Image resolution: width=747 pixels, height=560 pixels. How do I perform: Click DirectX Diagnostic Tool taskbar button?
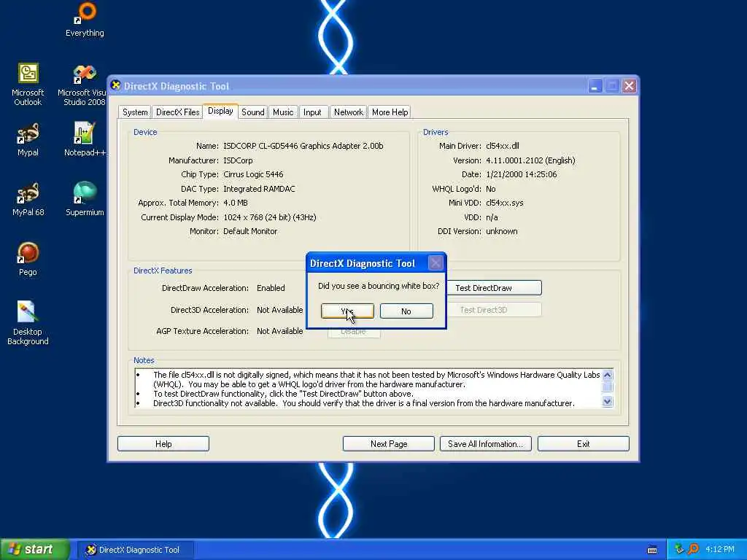pos(136,550)
